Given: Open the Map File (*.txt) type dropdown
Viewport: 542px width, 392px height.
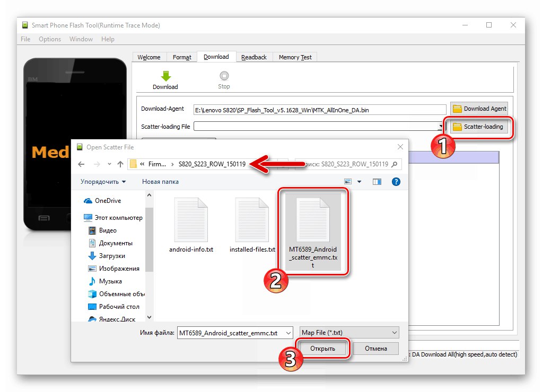Looking at the screenshot, I should pos(395,332).
